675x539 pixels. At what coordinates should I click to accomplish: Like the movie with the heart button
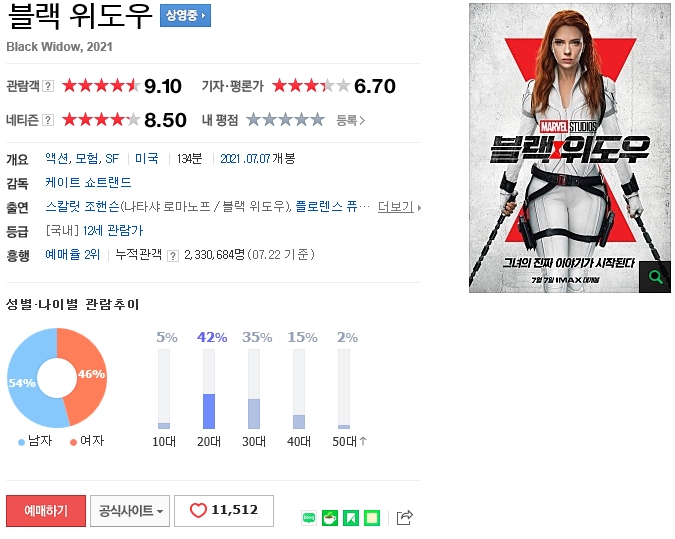point(224,511)
